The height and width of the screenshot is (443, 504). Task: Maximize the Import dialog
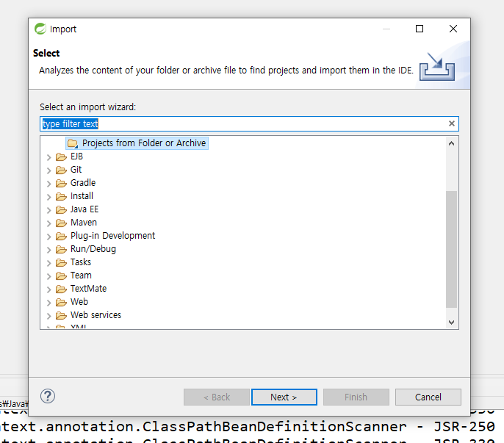pos(420,29)
